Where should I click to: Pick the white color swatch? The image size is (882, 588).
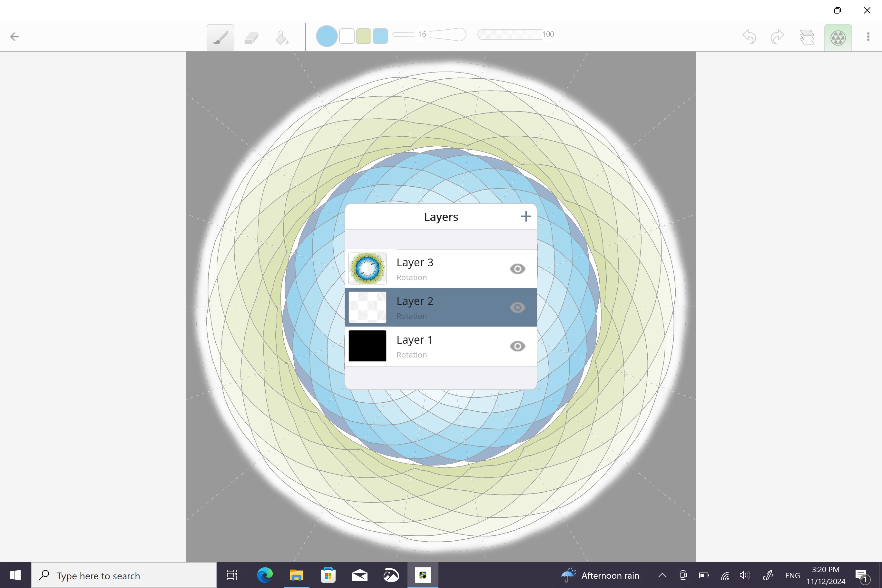point(347,36)
